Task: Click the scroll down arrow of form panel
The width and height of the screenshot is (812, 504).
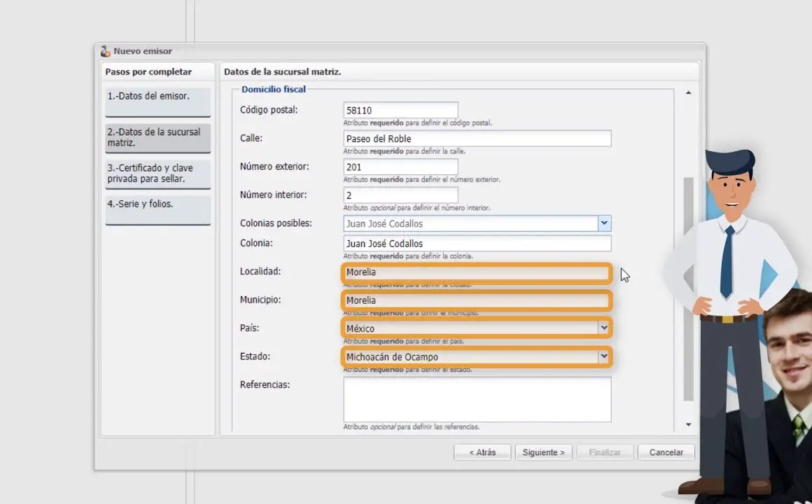Action: point(688,425)
